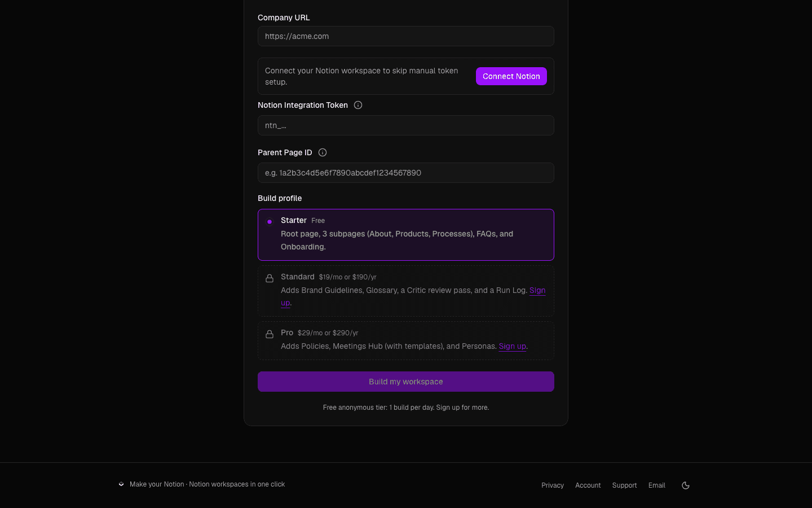Click the 'Build profile' section label
Viewport: 812px width, 508px height.
pos(280,198)
